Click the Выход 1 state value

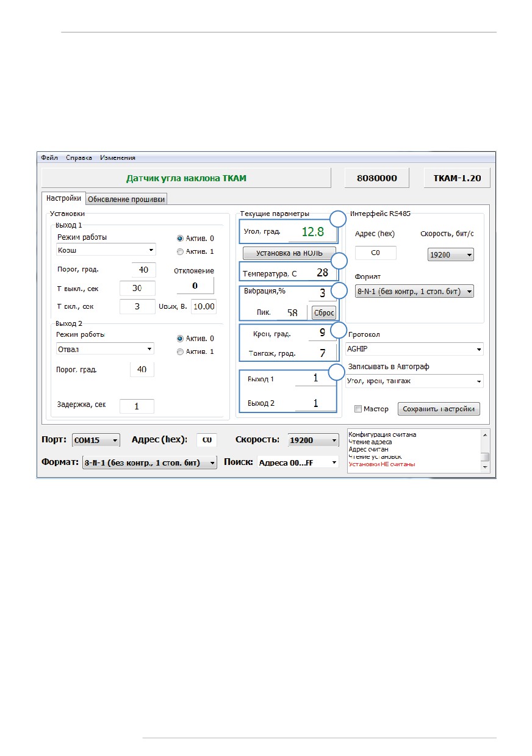click(315, 378)
